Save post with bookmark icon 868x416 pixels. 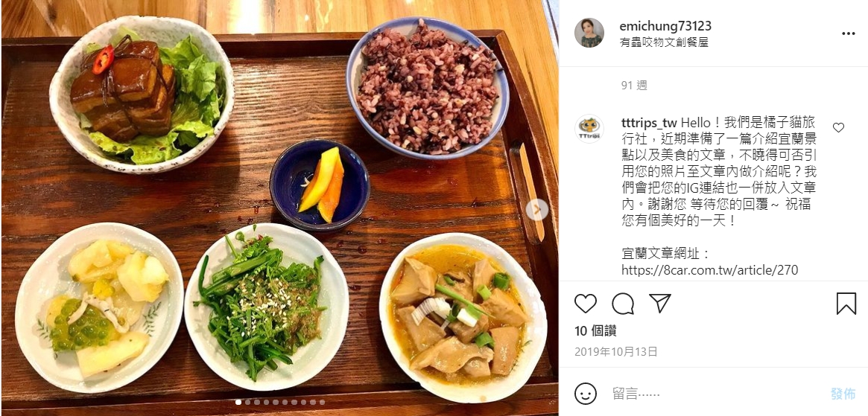846,304
